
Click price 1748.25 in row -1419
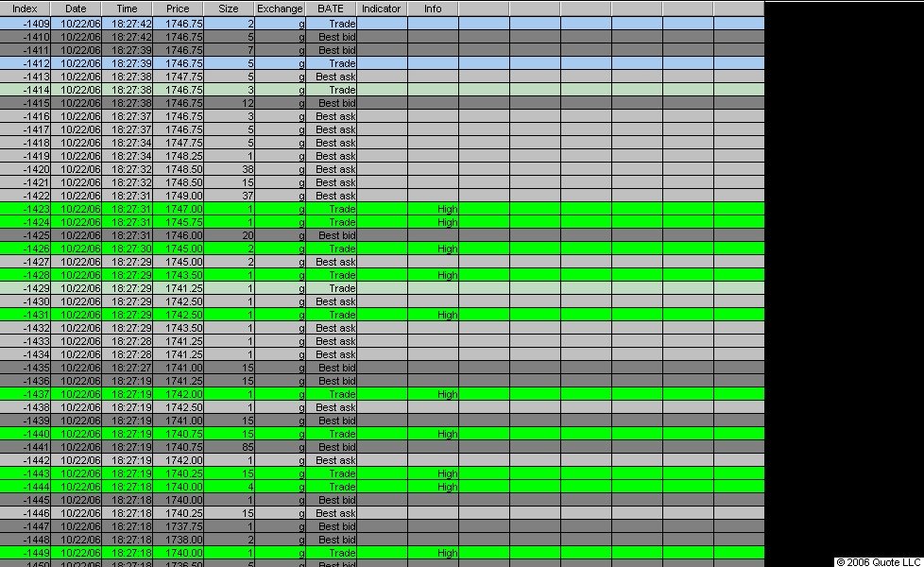pos(178,156)
